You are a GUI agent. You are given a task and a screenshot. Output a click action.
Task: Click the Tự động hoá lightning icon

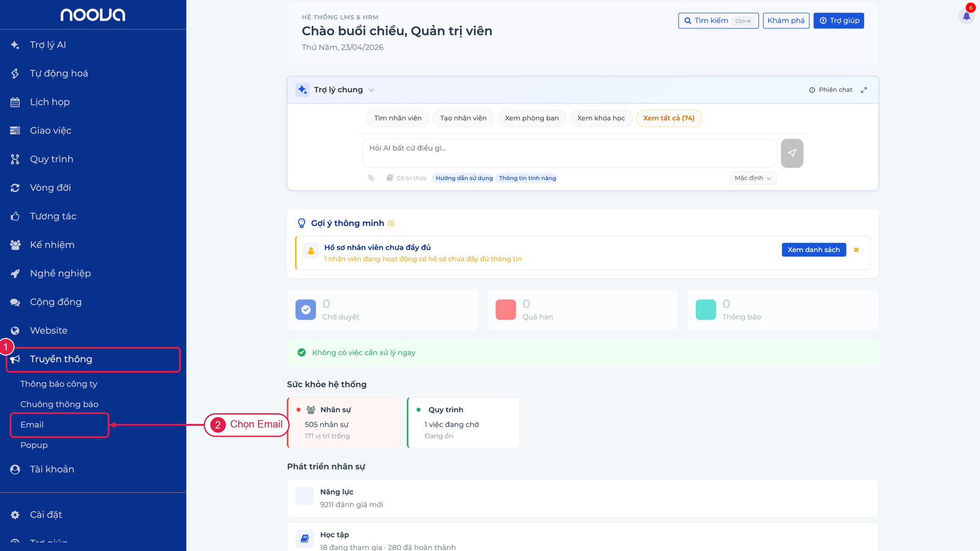coord(15,73)
